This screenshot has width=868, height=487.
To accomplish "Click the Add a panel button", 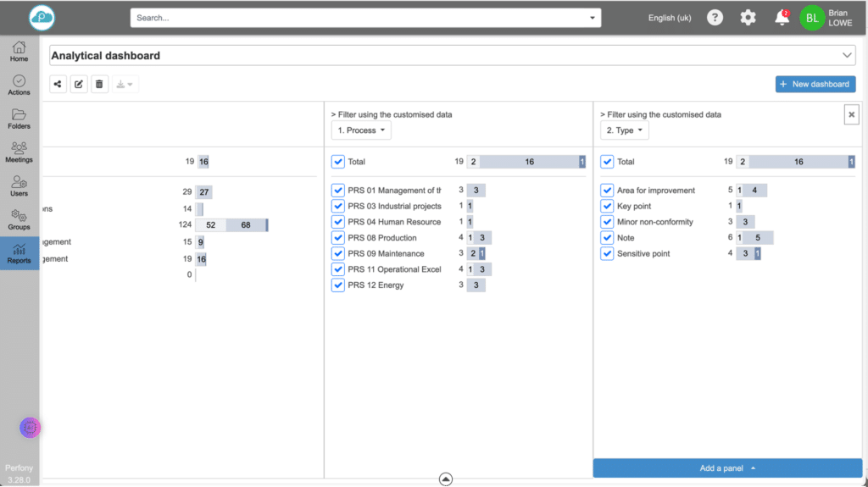I will [727, 468].
